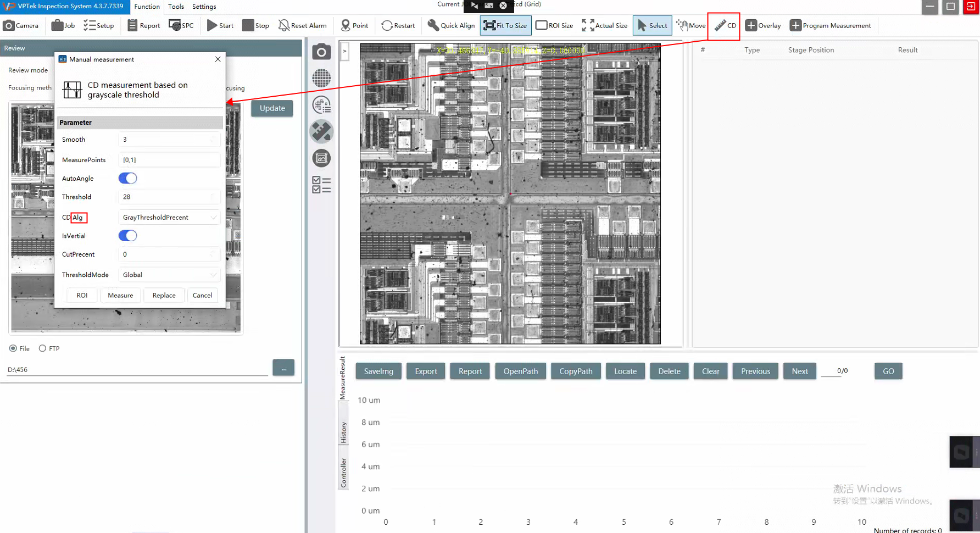The image size is (980, 533).
Task: Click the camera snapshot sidebar icon
Action: pos(321,52)
